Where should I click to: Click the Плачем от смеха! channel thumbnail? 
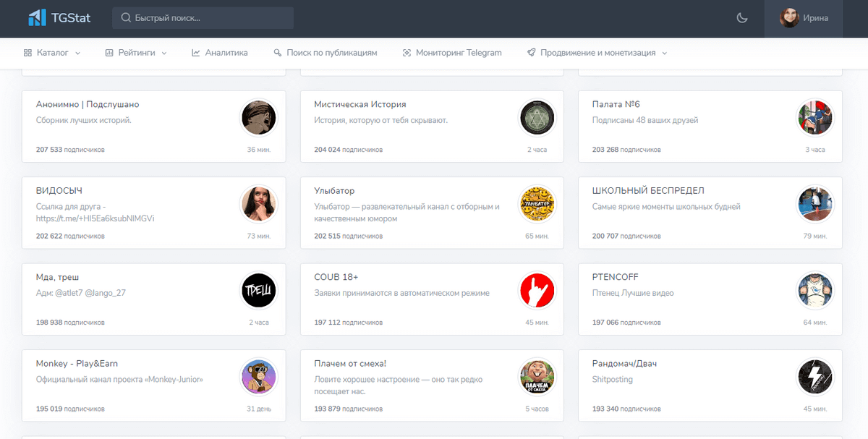point(537,377)
